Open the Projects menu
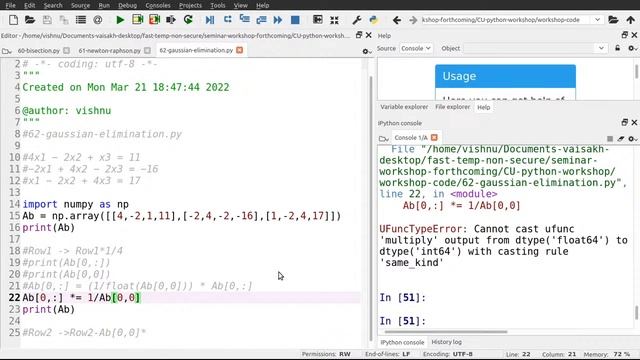 [190, 5]
